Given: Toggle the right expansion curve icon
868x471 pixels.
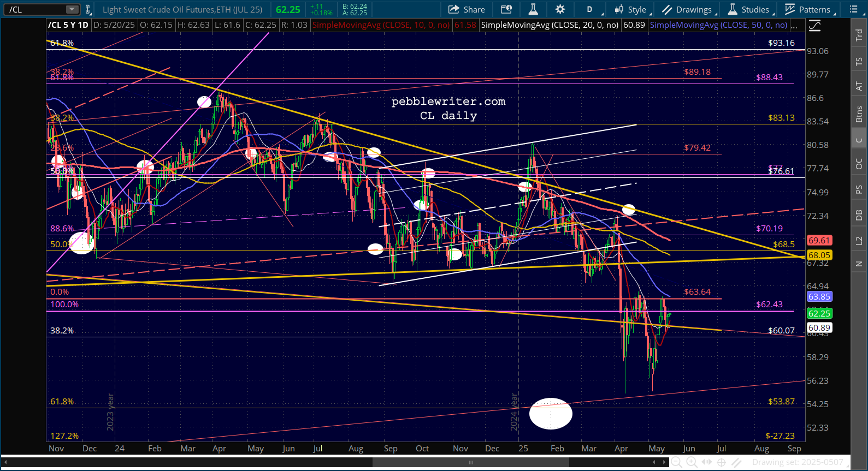Looking at the screenshot, I should pyautogui.click(x=815, y=25).
